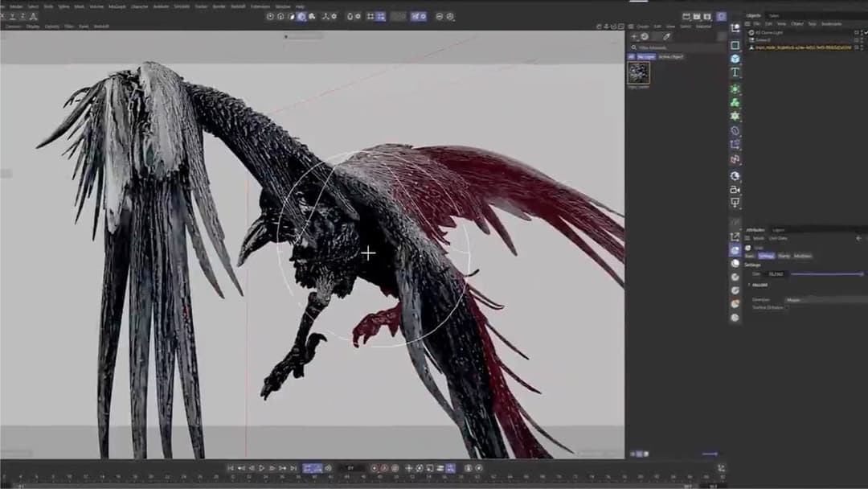
Task: Select the Settings tab in Attributes
Action: coord(766,256)
